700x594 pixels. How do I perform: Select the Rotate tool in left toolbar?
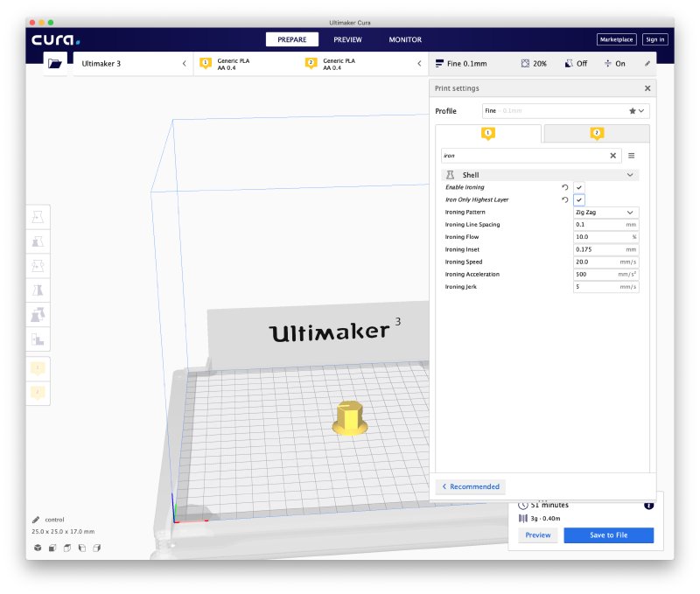tap(38, 266)
